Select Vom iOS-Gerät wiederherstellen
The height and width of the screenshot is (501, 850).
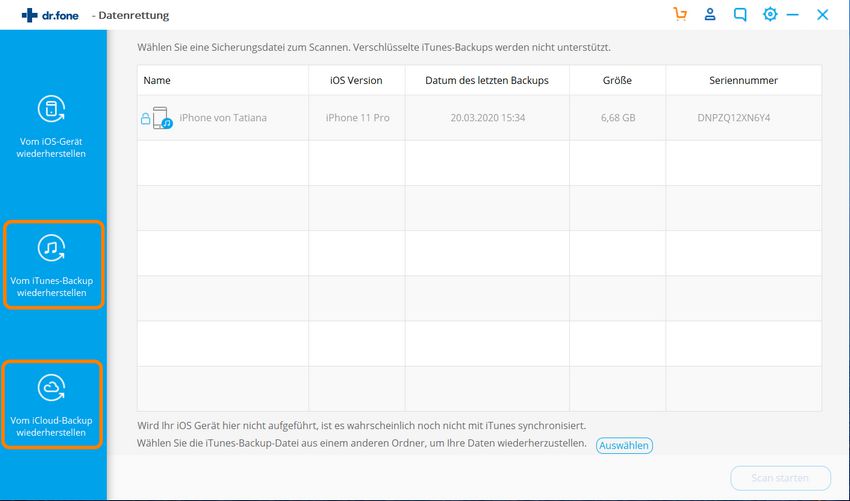click(x=51, y=127)
